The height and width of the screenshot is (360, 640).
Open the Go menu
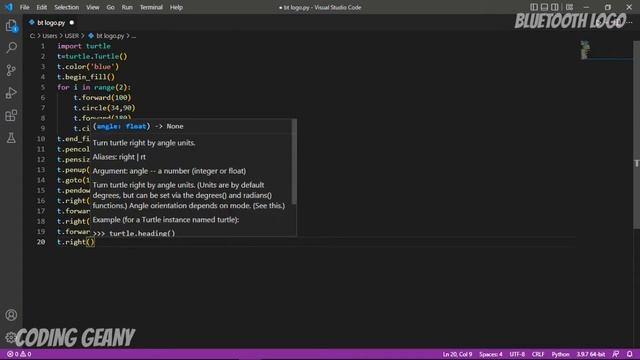[110, 7]
